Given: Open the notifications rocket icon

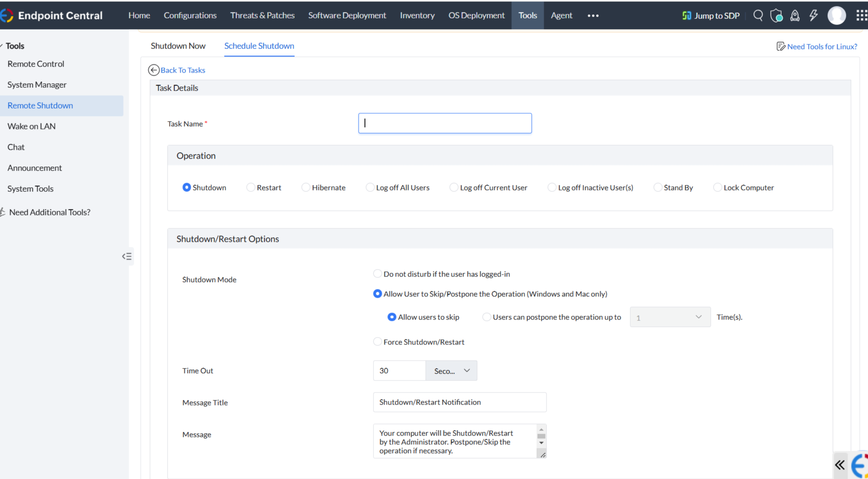Looking at the screenshot, I should 795,16.
